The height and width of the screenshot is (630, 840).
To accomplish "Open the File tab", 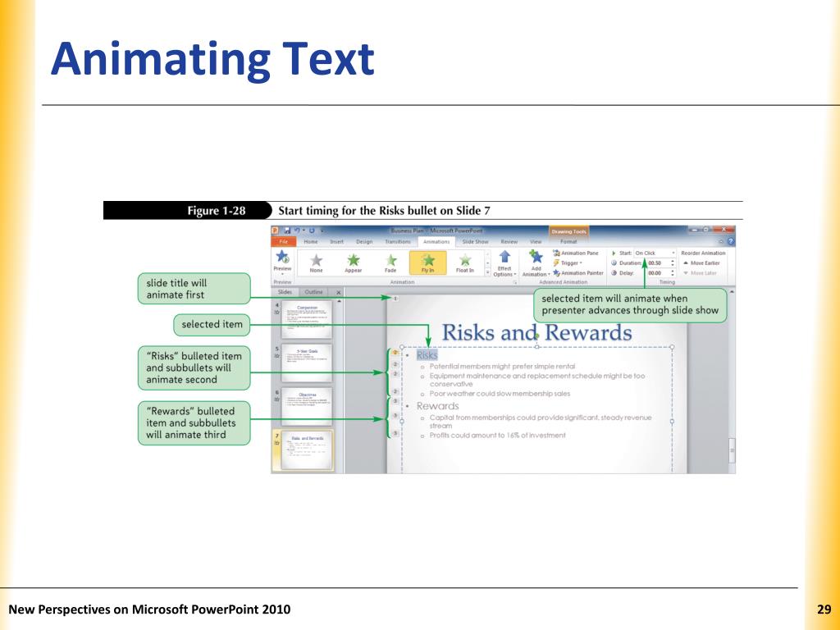I will pyautogui.click(x=284, y=242).
